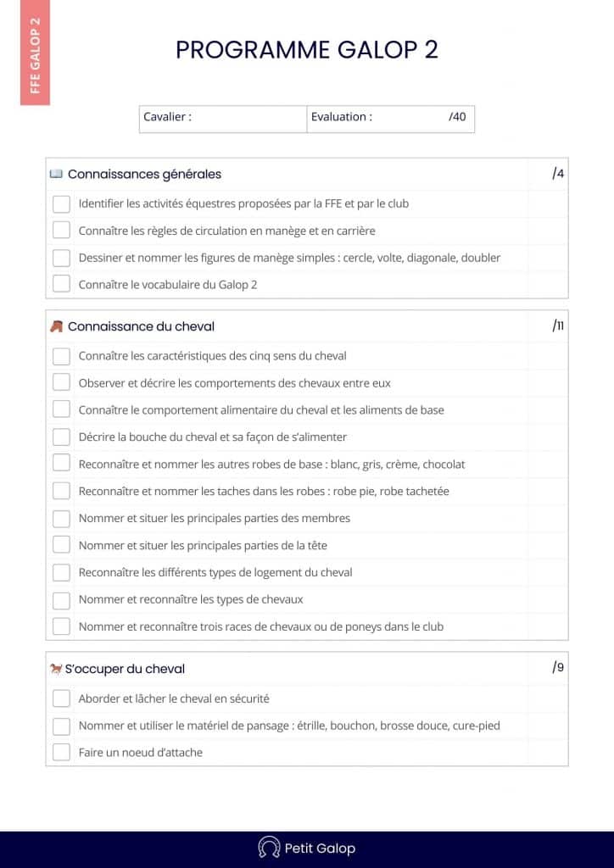Image resolution: width=614 pixels, height=868 pixels.
Task: Click the boot icon beside Connaissance du cheval
Action: (x=56, y=326)
